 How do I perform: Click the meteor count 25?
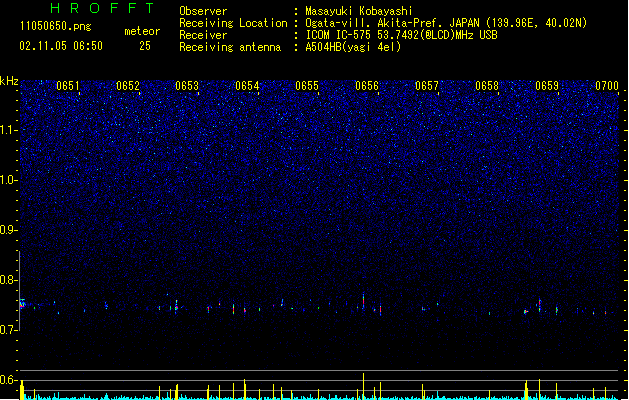(x=145, y=46)
